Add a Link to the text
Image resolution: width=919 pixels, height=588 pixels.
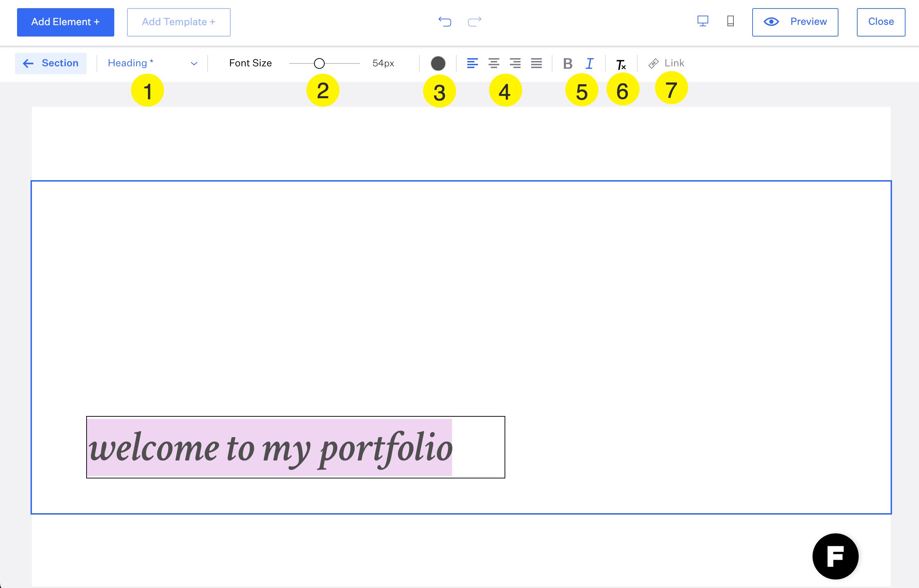point(666,63)
